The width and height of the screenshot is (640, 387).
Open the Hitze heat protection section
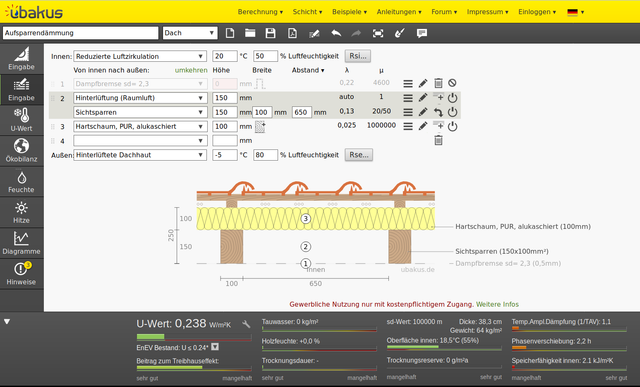22,212
